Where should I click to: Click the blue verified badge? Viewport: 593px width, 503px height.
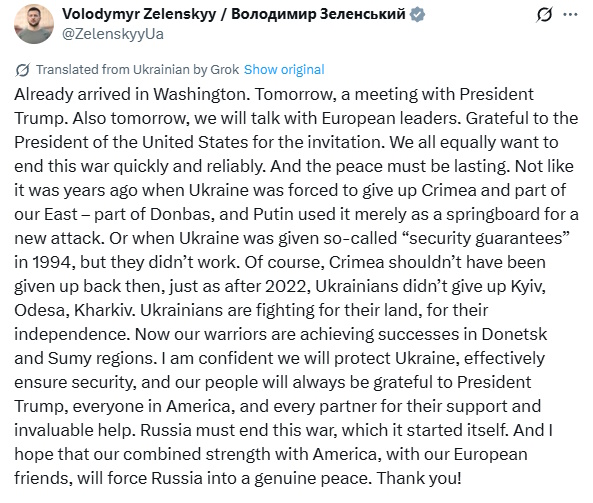[417, 15]
